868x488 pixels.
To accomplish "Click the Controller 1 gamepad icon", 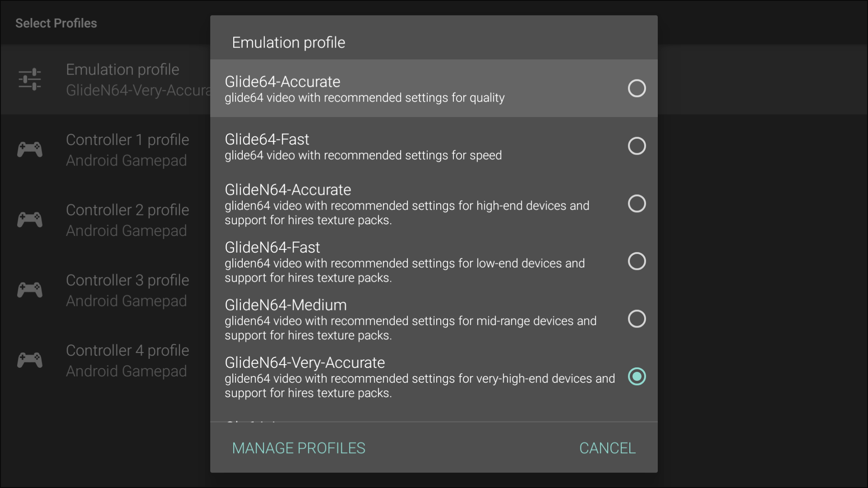I will click(30, 150).
